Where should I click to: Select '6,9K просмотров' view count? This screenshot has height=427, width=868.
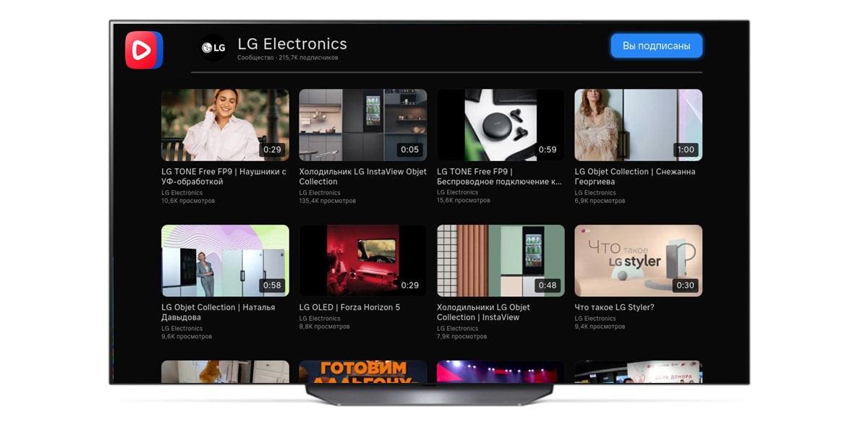600,201
